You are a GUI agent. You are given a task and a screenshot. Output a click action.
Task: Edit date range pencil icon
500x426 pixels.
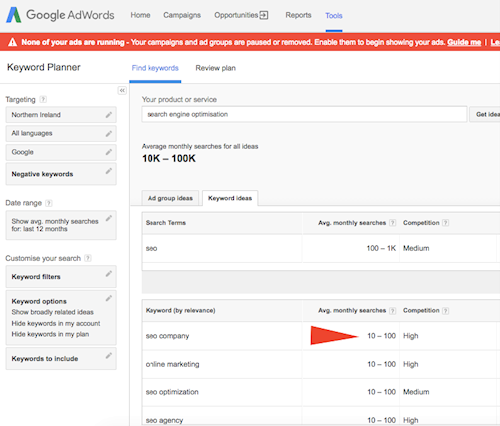[109, 218]
